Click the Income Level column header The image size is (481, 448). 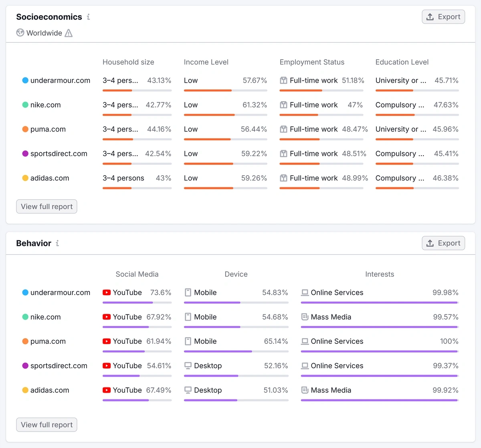tap(206, 62)
